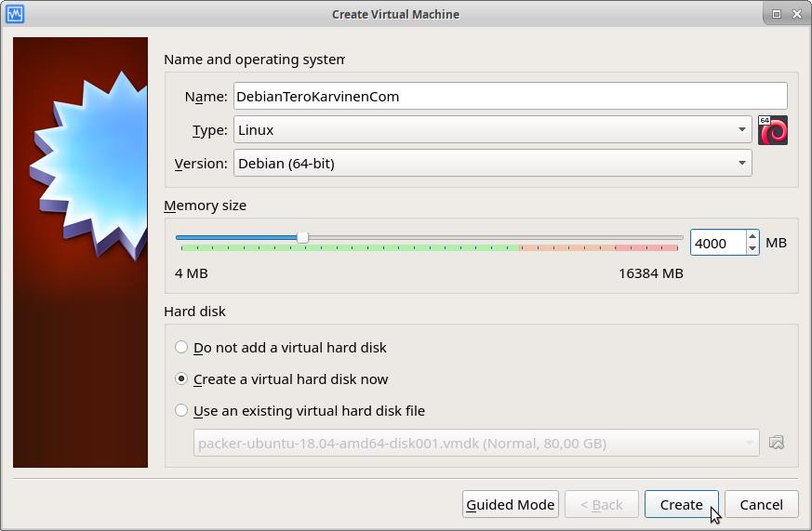
Task: Maximize the Create Virtual Machine window
Action: [x=777, y=14]
